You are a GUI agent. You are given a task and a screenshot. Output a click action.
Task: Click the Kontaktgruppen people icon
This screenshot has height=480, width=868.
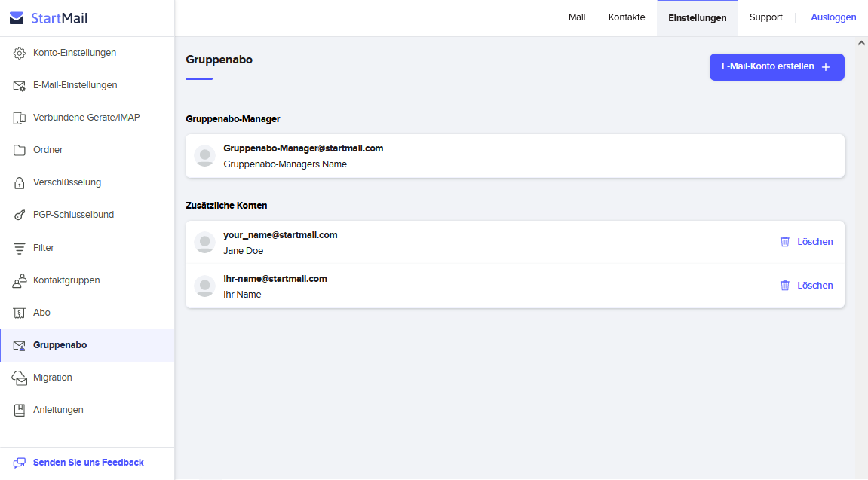20,281
